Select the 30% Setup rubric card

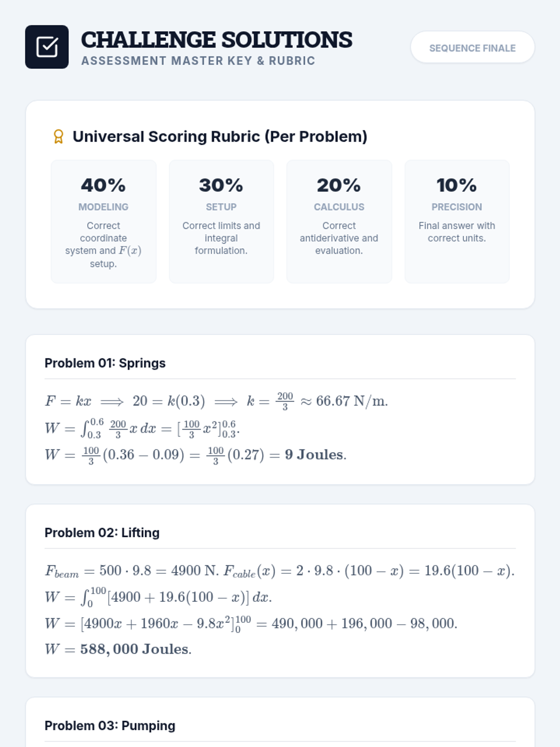tap(221, 221)
